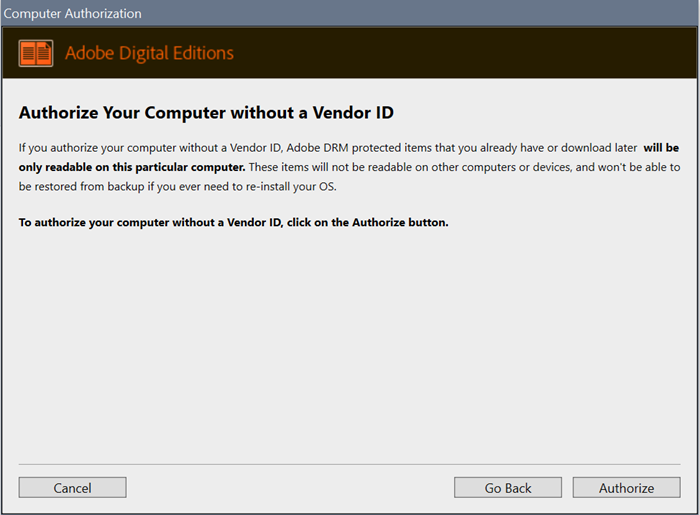Go Back to the previous step
Image resolution: width=700 pixels, height=515 pixels.
[x=508, y=487]
